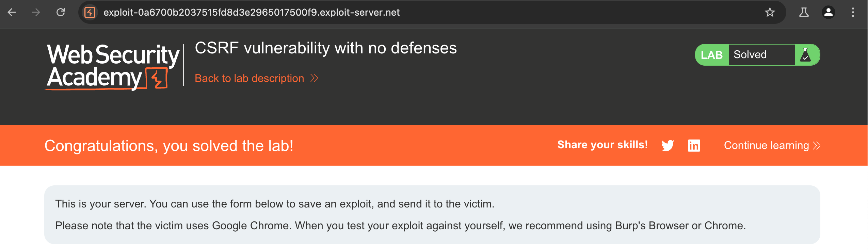Open the Chrome profile avatar
The width and height of the screenshot is (868, 251).
point(828,13)
